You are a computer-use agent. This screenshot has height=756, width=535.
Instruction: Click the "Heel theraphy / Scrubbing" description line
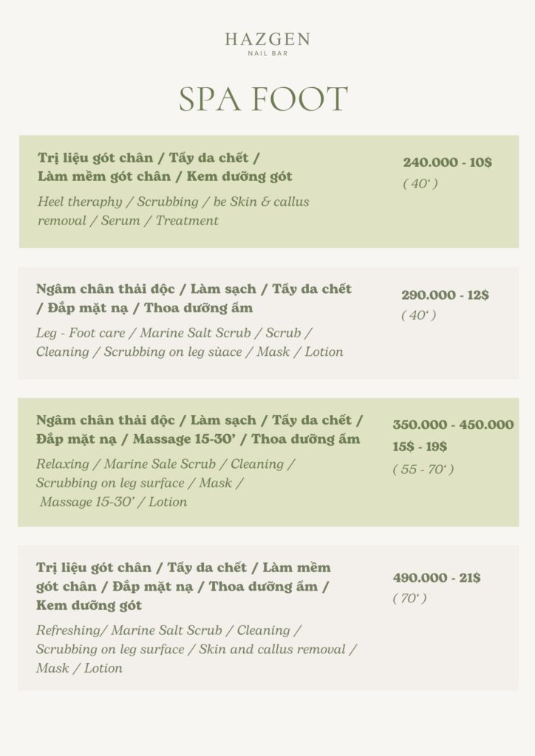point(173,202)
